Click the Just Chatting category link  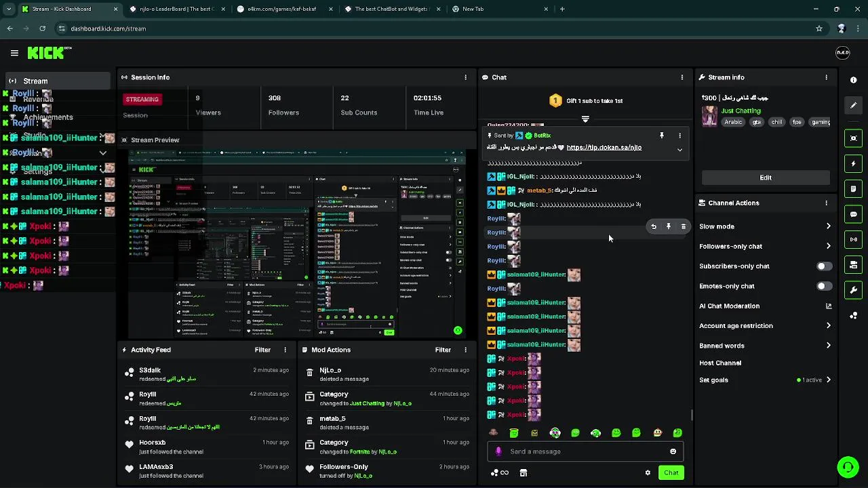click(x=741, y=110)
